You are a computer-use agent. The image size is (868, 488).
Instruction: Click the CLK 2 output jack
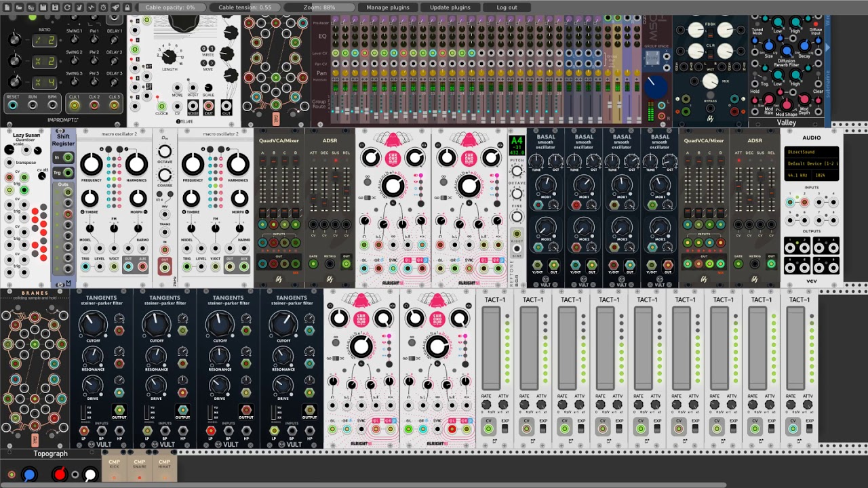pyautogui.click(x=94, y=105)
